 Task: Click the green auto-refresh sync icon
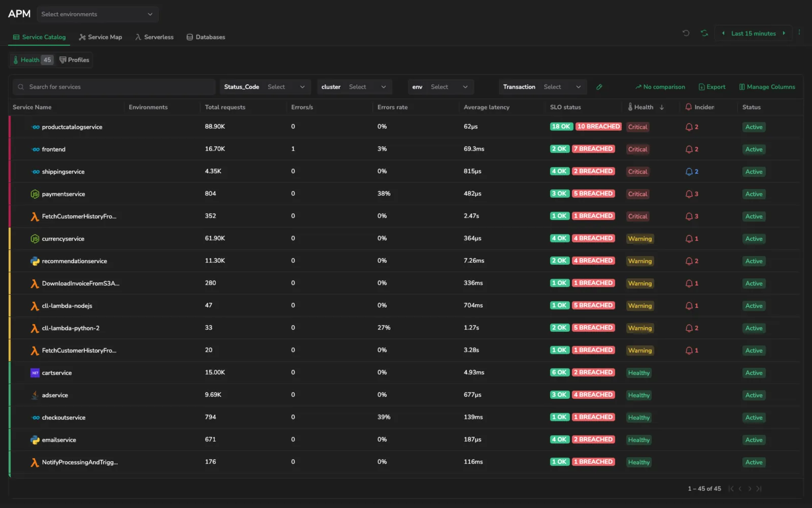(x=704, y=33)
